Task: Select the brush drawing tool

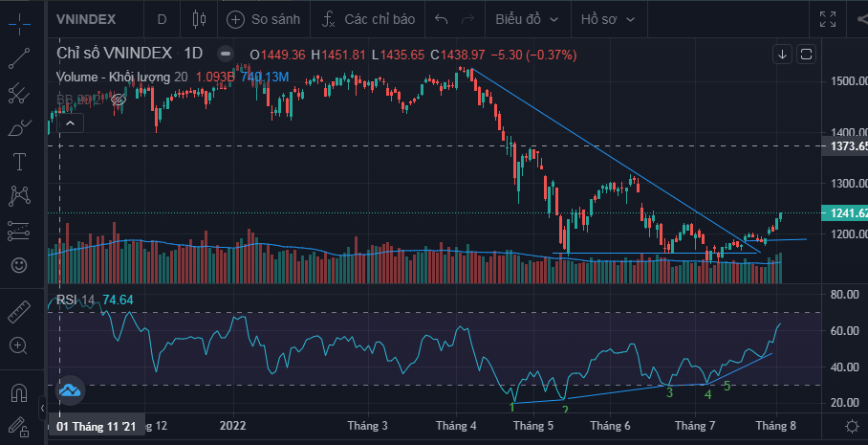Action: click(x=19, y=127)
